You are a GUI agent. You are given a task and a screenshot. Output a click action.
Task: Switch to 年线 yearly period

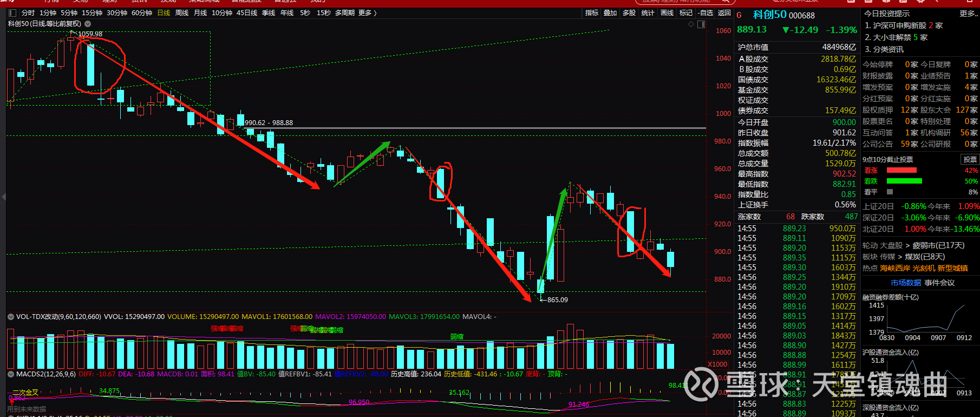coord(287,12)
